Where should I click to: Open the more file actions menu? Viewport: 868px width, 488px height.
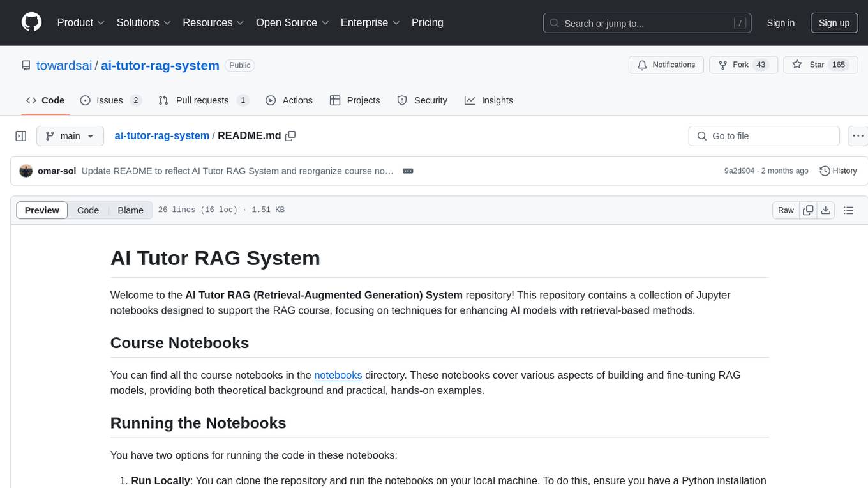(x=858, y=136)
